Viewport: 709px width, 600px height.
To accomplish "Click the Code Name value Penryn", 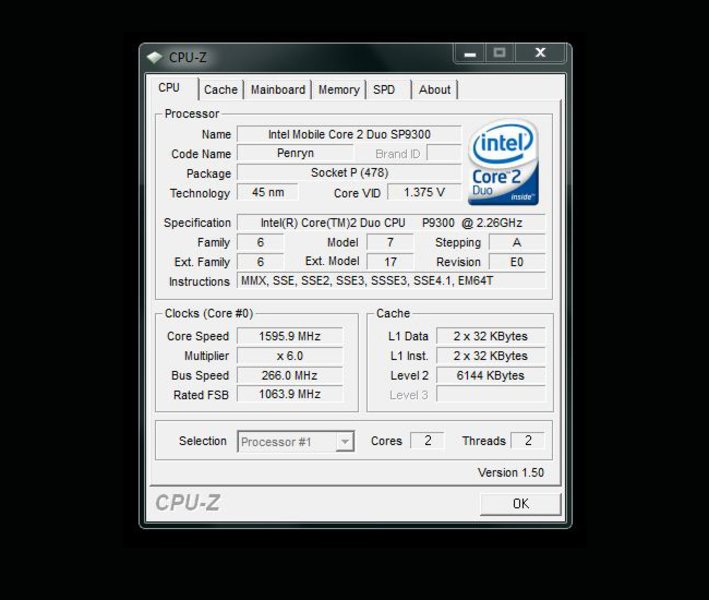I will click(295, 153).
